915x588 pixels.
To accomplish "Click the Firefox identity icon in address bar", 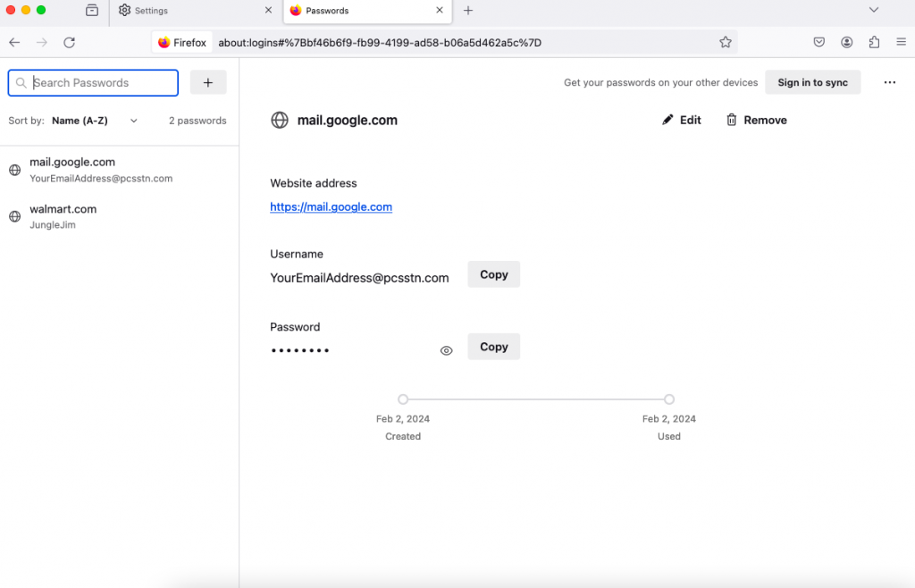I will pyautogui.click(x=182, y=42).
